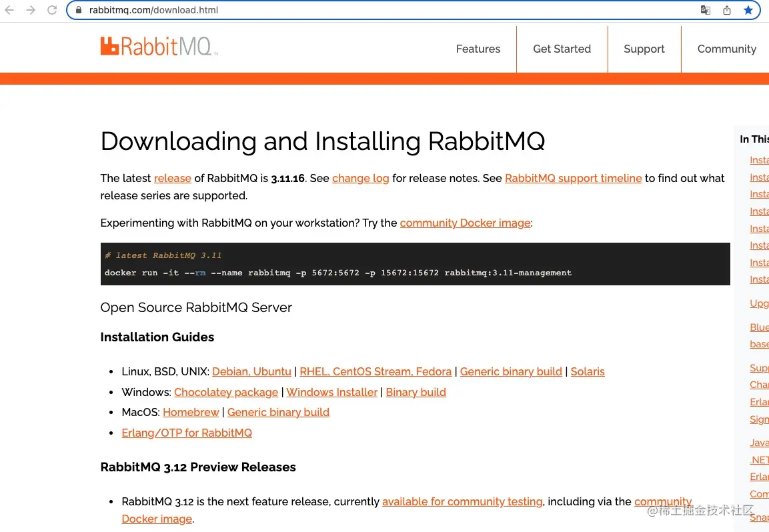Open Windows Installer link
Image resolution: width=769 pixels, height=532 pixels.
point(332,392)
